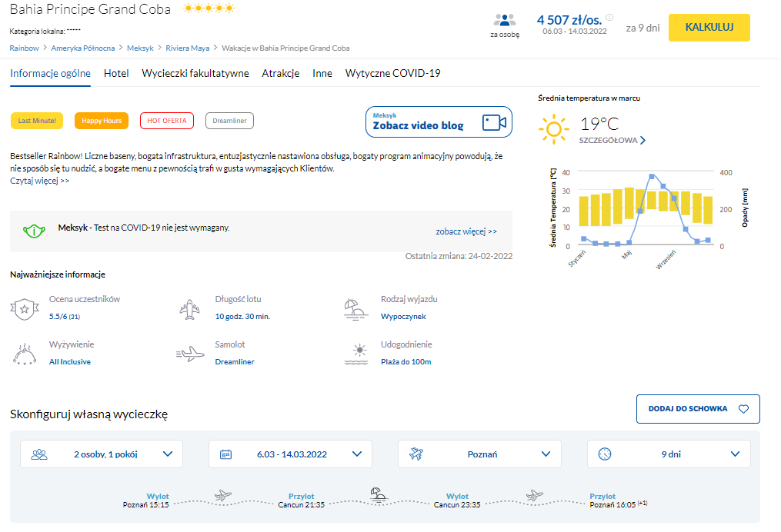781x532 pixels.
Task: Follow the 'Czytaj więcej >>' link
Action: pyautogui.click(x=40, y=181)
